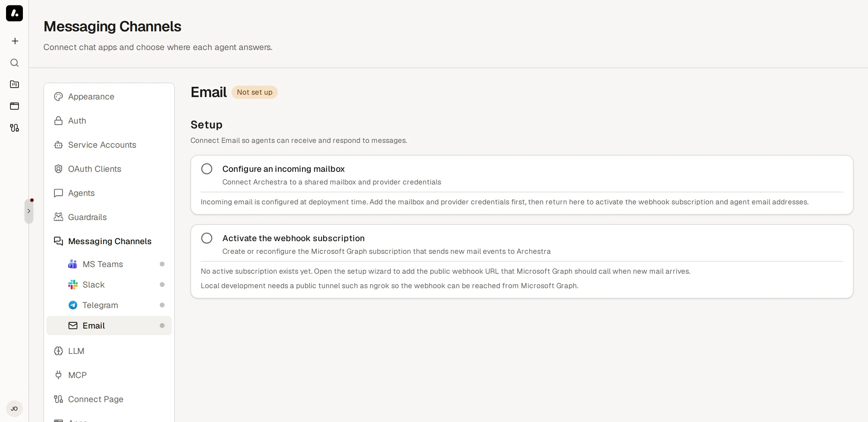Select Configure an incoming mailbox step circle
The width and height of the screenshot is (868, 422).
pyautogui.click(x=207, y=169)
